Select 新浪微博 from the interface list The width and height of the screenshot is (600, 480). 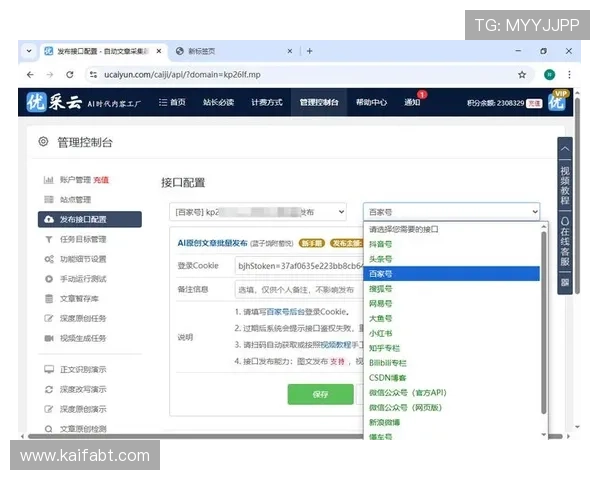(452, 422)
